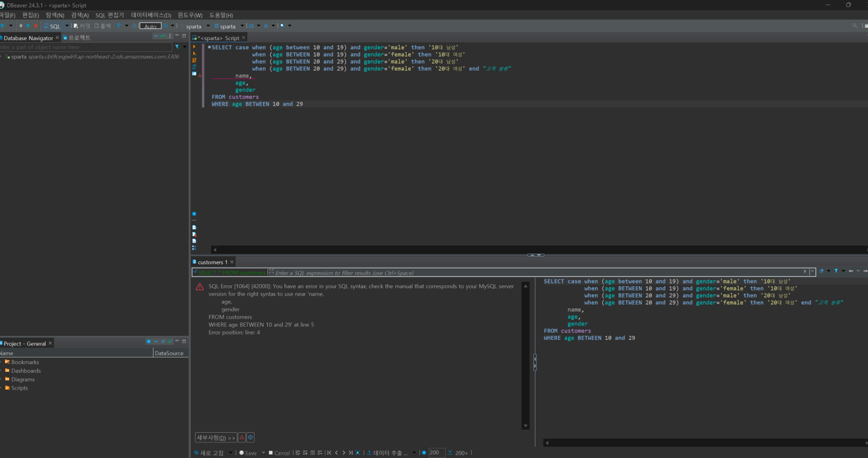
Task: Click the 롤백 (Rollback) toolbar button
Action: pyautogui.click(x=103, y=26)
